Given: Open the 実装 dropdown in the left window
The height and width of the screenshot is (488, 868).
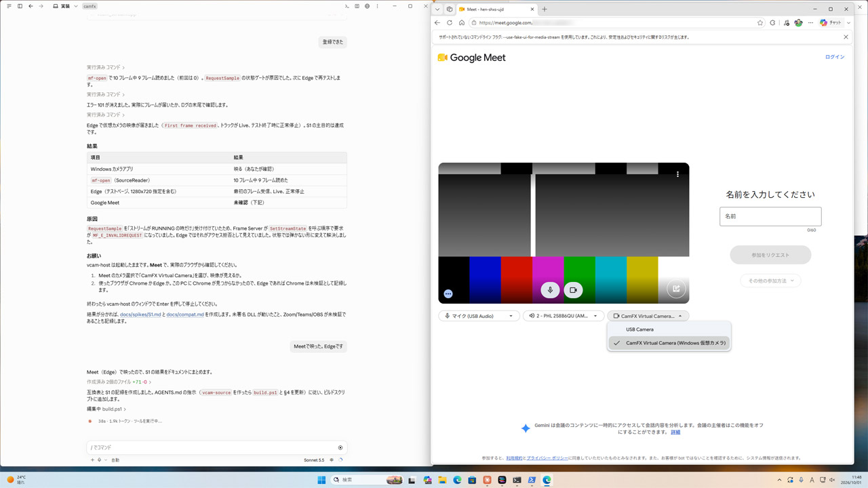Looking at the screenshot, I should click(65, 6).
